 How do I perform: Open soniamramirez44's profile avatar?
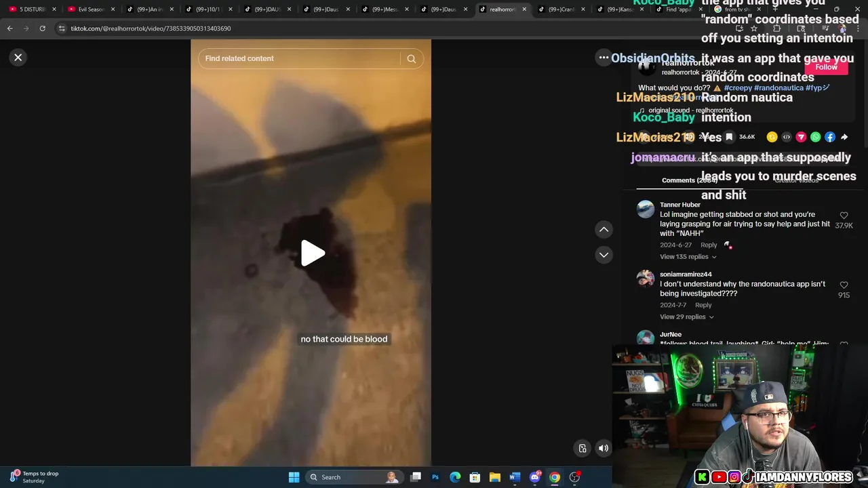[645, 279]
